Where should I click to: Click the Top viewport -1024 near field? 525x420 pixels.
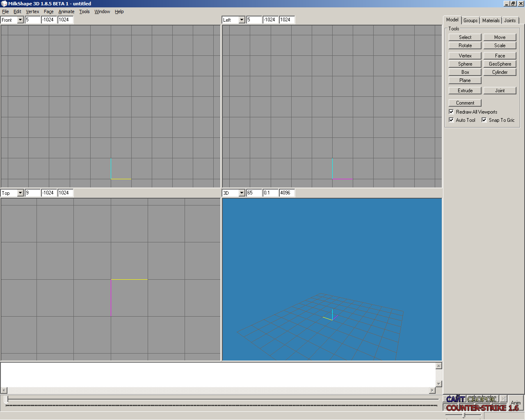tap(49, 193)
